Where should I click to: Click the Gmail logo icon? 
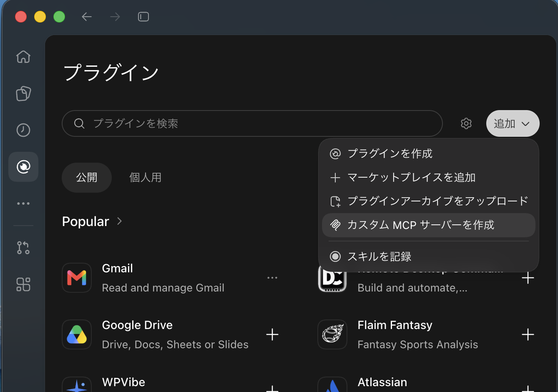click(77, 278)
